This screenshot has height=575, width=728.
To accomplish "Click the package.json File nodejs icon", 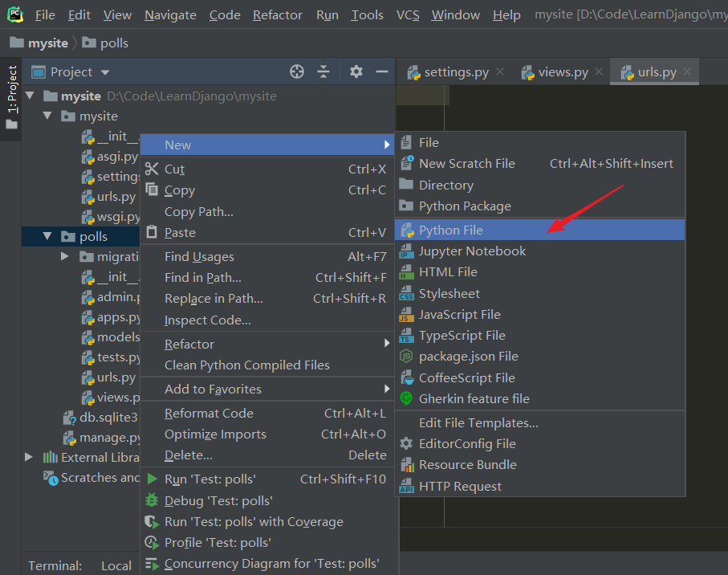I will (x=406, y=357).
